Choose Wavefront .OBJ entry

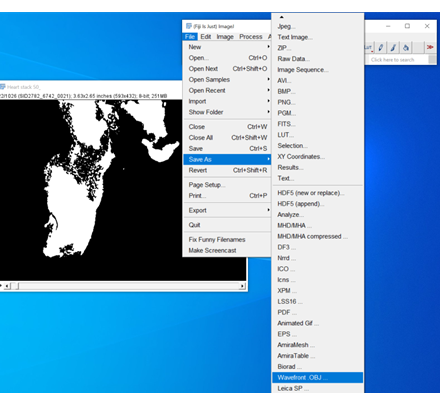318,378
